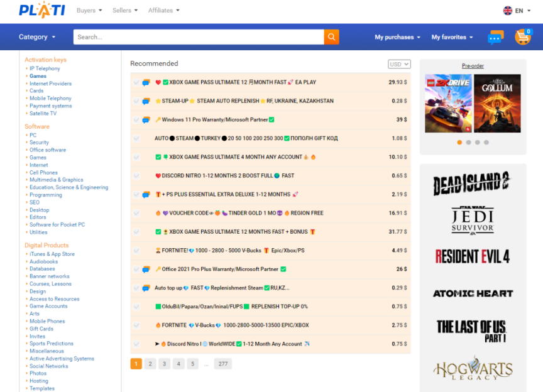Viewport: 543px width, 392px height.
Task: Open the Pre-order link
Action: tap(473, 66)
